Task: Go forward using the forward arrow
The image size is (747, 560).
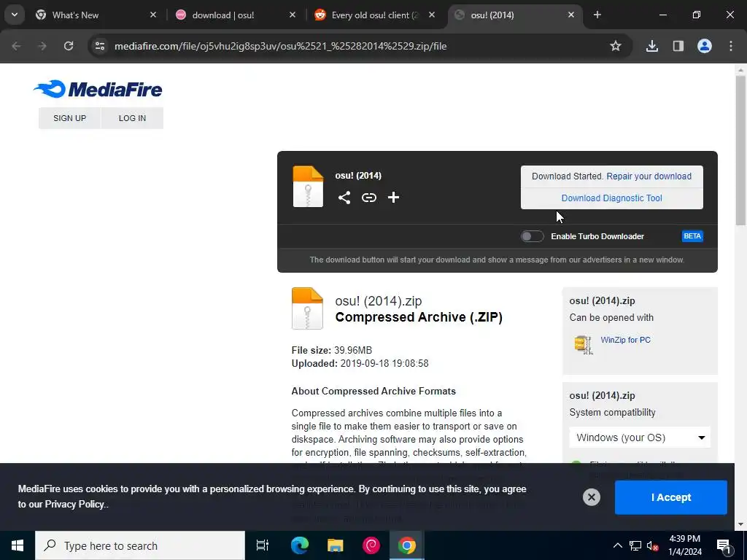Action: 42,46
